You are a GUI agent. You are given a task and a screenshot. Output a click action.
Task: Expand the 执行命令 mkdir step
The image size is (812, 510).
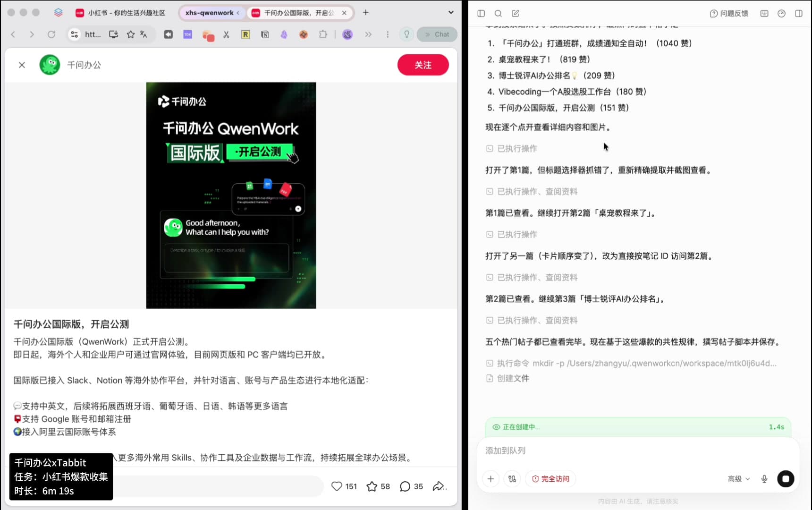coord(631,364)
